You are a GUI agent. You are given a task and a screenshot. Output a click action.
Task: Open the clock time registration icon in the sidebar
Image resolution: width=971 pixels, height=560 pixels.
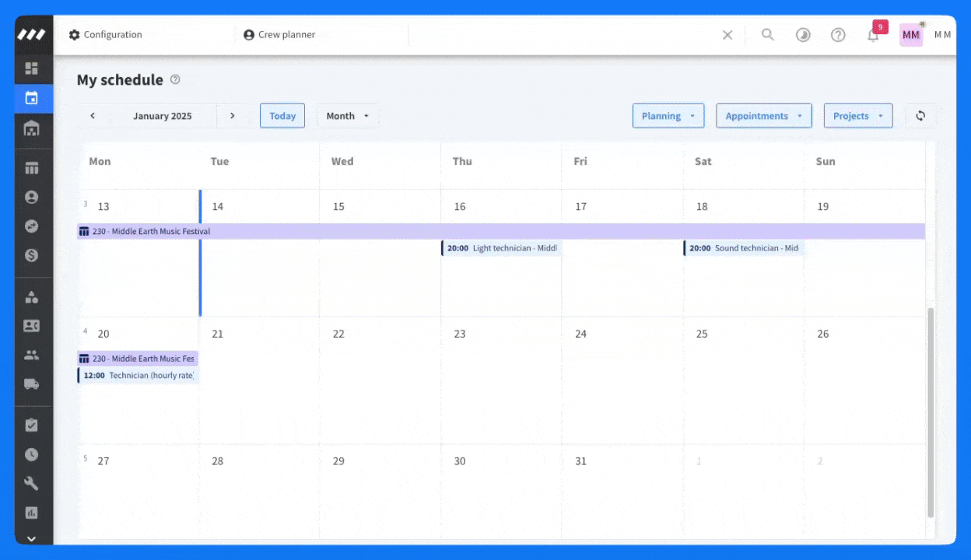click(x=32, y=455)
